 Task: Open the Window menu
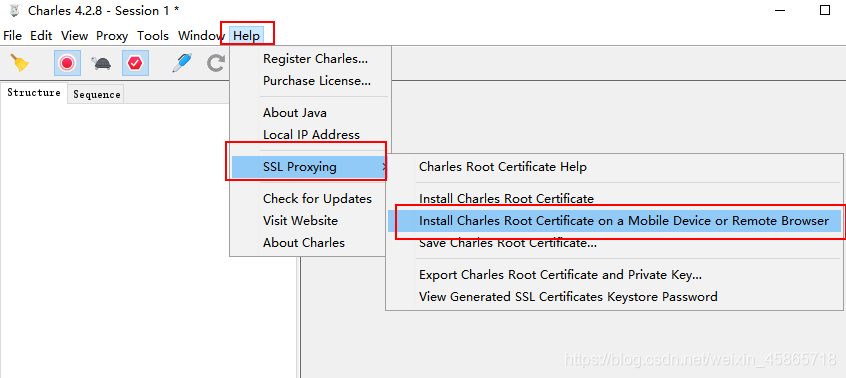point(201,36)
